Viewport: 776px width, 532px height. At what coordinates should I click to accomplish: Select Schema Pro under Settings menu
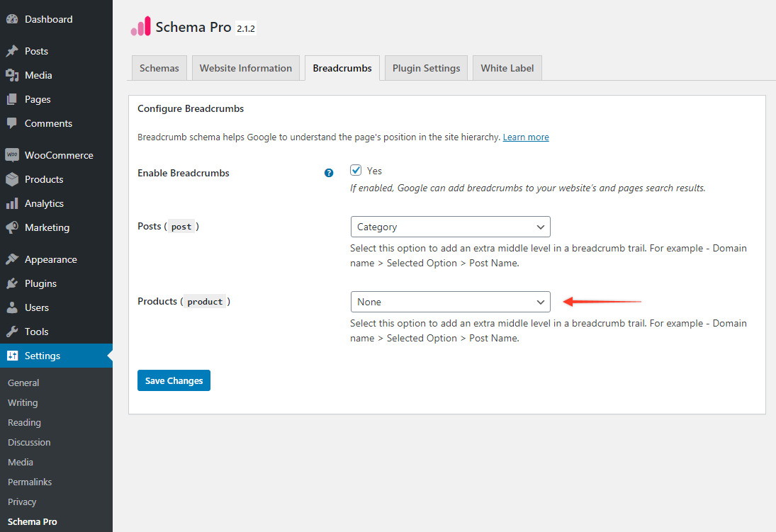[x=33, y=521]
